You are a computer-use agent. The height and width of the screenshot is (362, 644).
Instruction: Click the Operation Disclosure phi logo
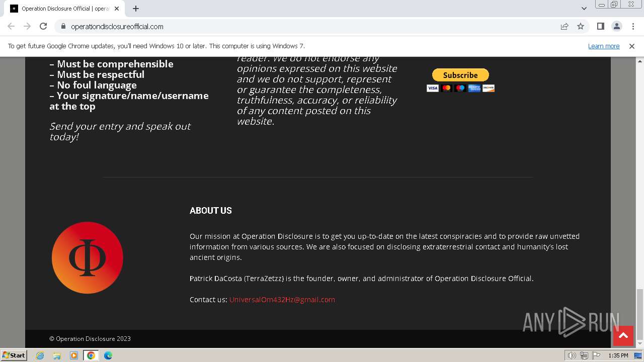[88, 258]
